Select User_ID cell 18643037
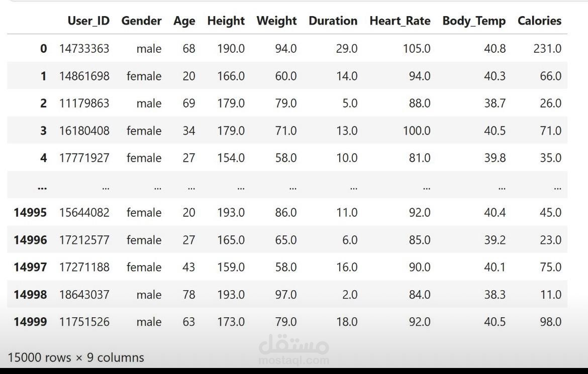 pyautogui.click(x=84, y=295)
